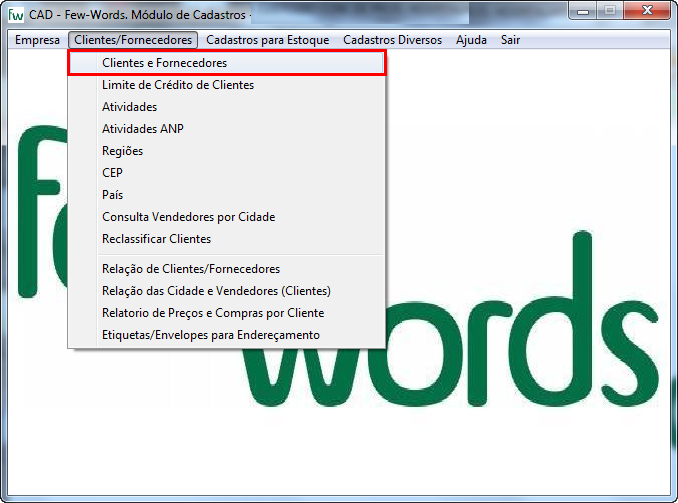Close the Clientes/Fornecedores menu in the menu bar

(133, 40)
